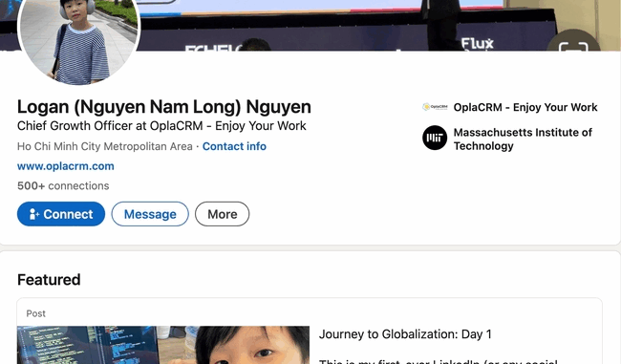Click the MIT school logo
This screenshot has height=364, width=621.
(x=435, y=138)
